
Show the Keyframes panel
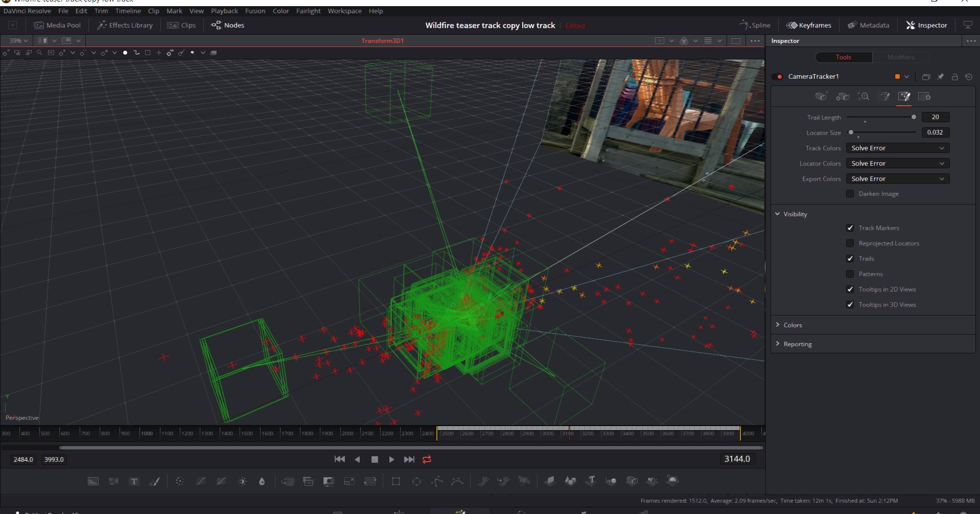tap(809, 25)
